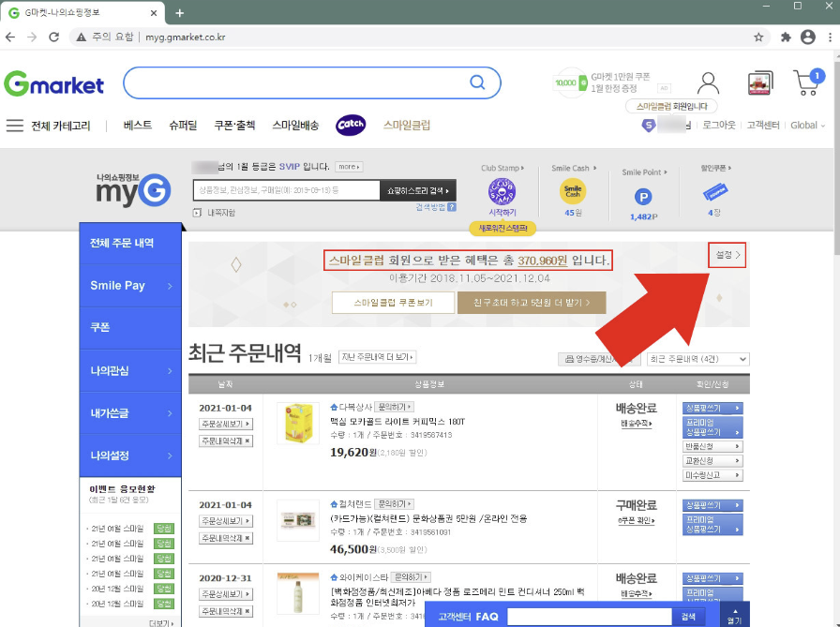Click the Smile Cash yellow icon

point(573,191)
